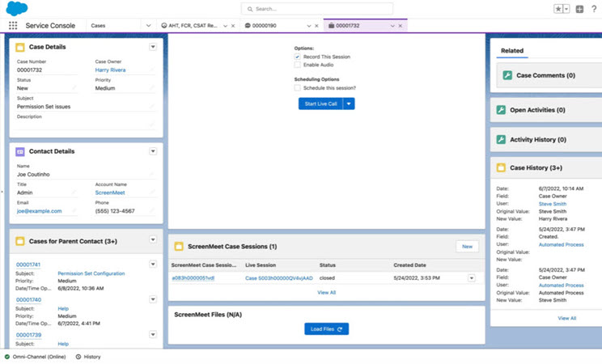Click the Omni-Channel online status icon

pyautogui.click(x=7, y=357)
